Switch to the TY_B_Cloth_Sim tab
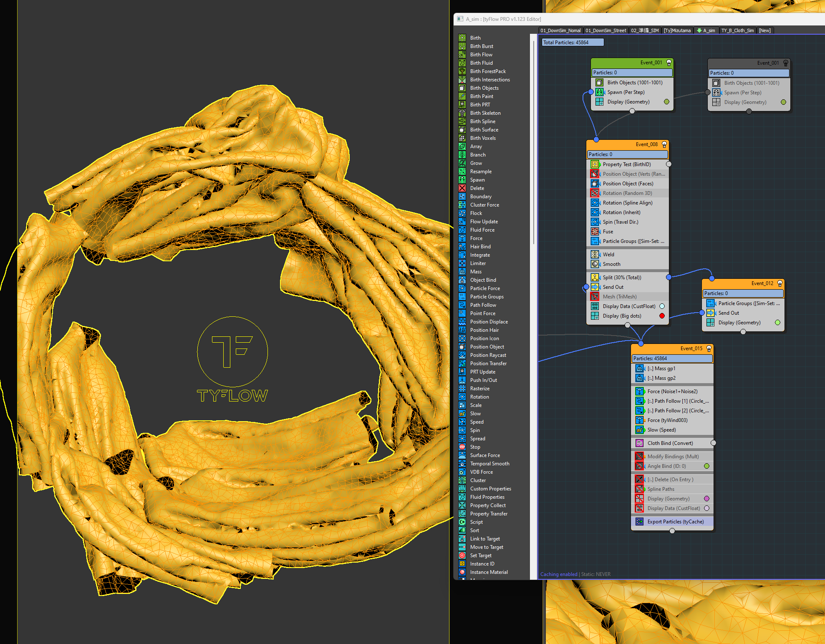Viewport: 825px width, 644px height. pos(737,30)
